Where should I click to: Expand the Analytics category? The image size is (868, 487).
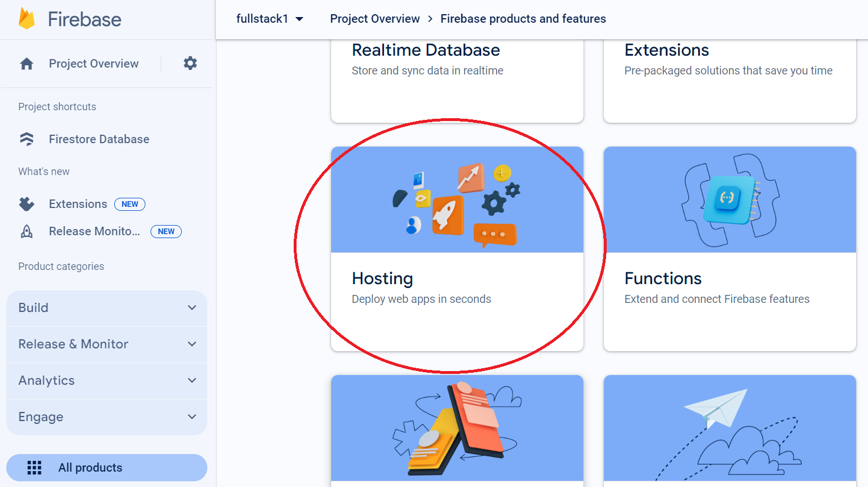[106, 380]
